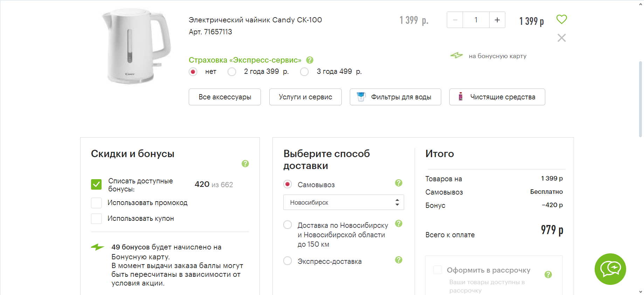The height and width of the screenshot is (295, 644).
Task: Open Электрический чайник Candy CK-100 product link
Action: [255, 20]
